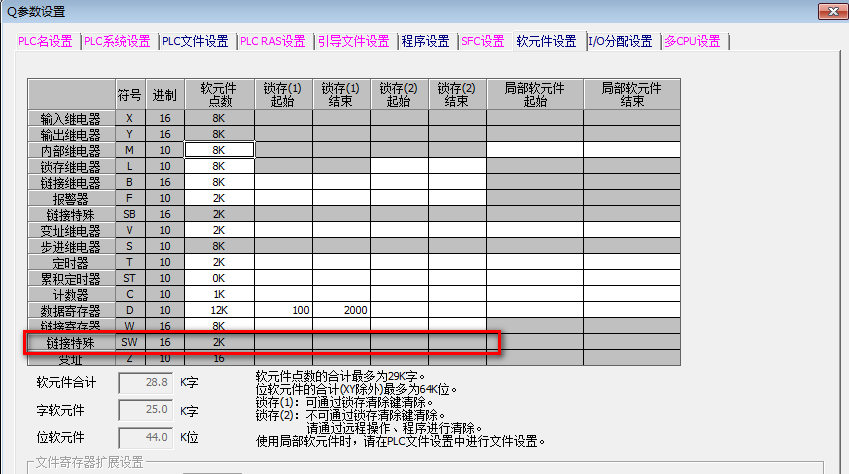Switch to the PLC名设置 tab
Screen dimensions: 849x474
tap(46, 41)
